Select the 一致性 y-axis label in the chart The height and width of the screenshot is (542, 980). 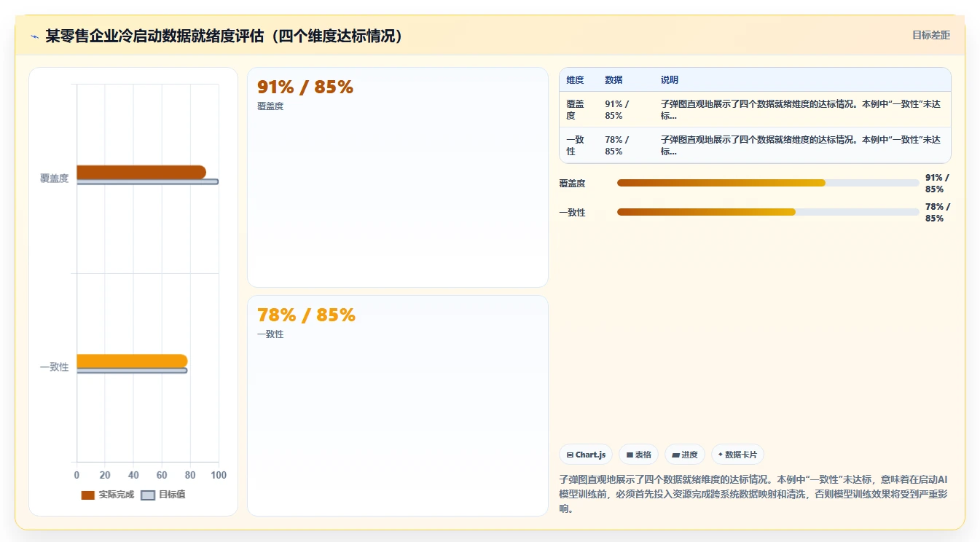pyautogui.click(x=55, y=367)
